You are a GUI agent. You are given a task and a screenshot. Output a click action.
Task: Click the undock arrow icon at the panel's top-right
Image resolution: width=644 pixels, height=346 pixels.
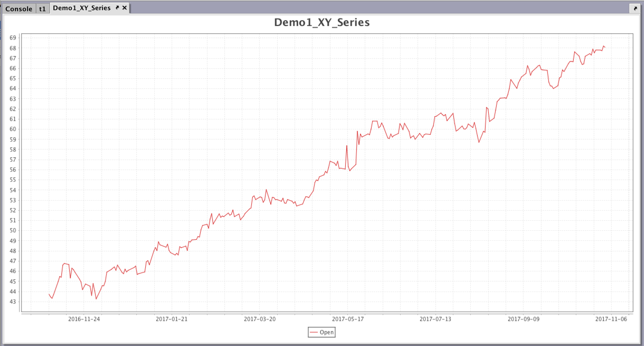634,8
